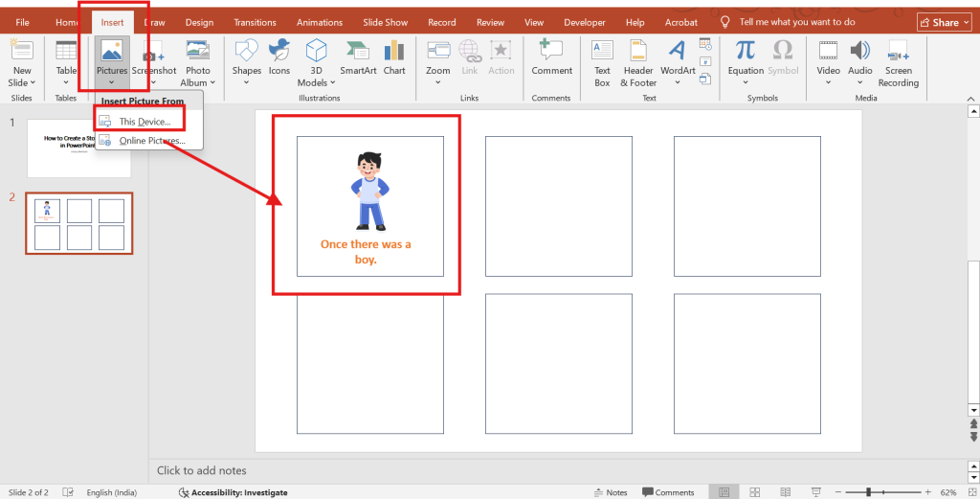Add a Comment from ribbon

point(551,57)
